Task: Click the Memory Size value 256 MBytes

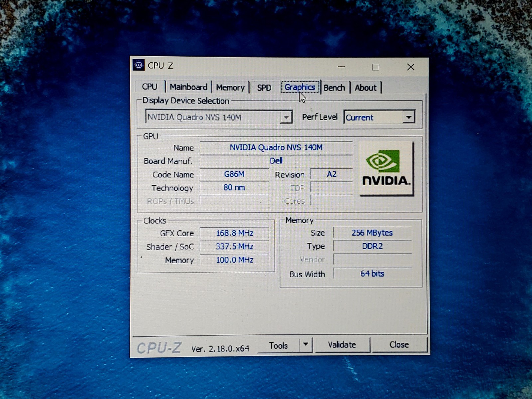Action: [372, 233]
